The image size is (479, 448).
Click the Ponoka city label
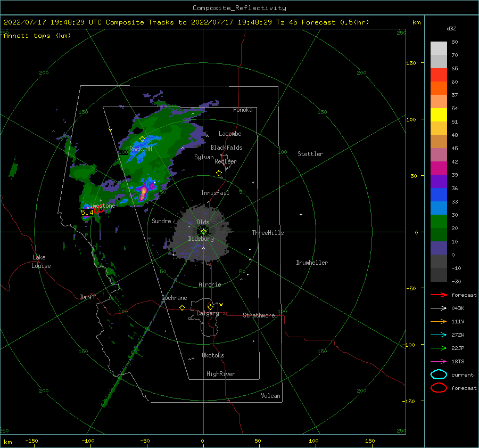click(243, 110)
